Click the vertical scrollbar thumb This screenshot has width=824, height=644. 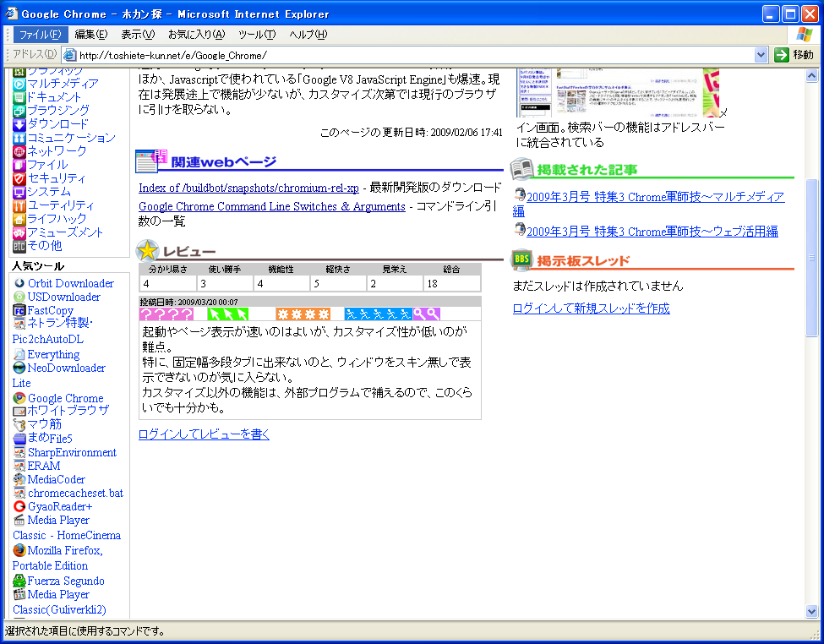(811, 258)
